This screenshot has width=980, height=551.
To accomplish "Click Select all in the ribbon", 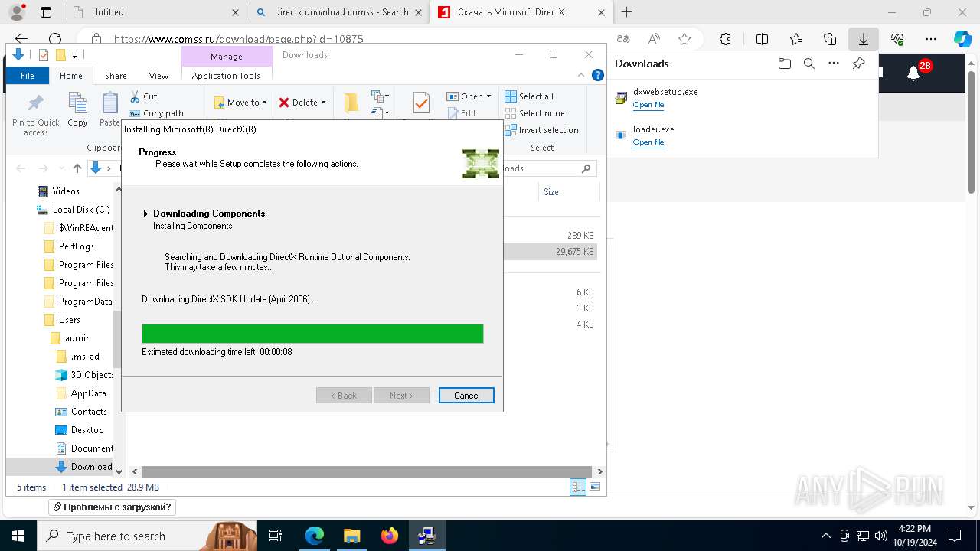I will [x=528, y=96].
